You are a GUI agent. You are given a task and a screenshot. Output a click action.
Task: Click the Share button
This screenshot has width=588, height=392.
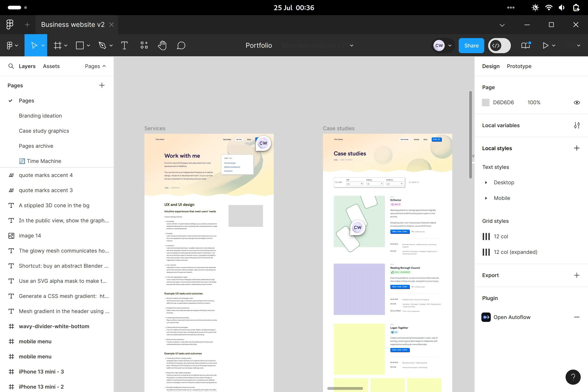point(471,46)
